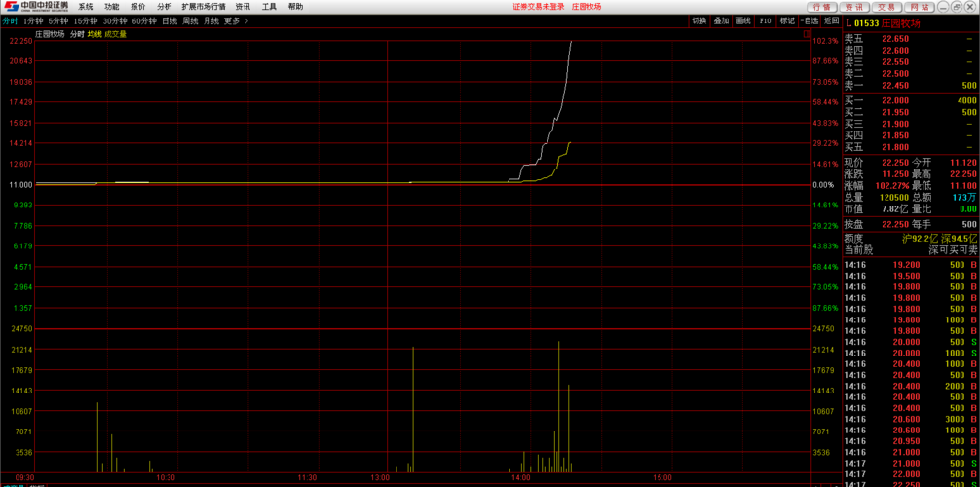Click the F10 company info button
The height and width of the screenshot is (487, 980).
[x=765, y=21]
